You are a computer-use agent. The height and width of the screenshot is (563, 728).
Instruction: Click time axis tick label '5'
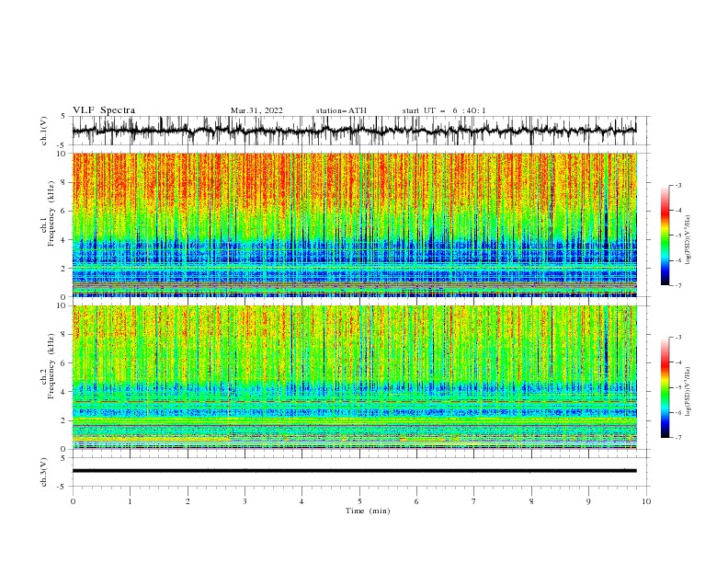click(359, 501)
